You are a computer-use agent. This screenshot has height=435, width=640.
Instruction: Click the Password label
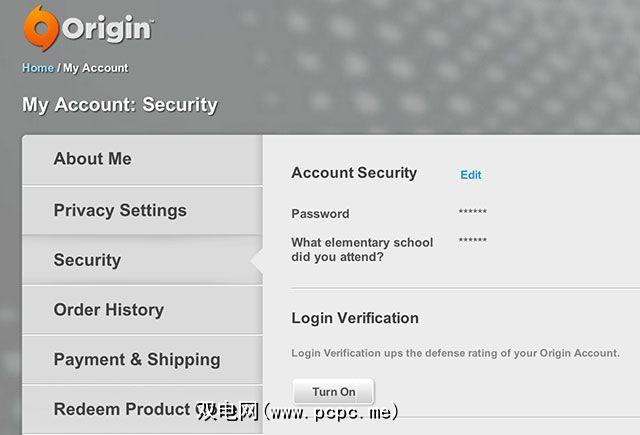[320, 214]
